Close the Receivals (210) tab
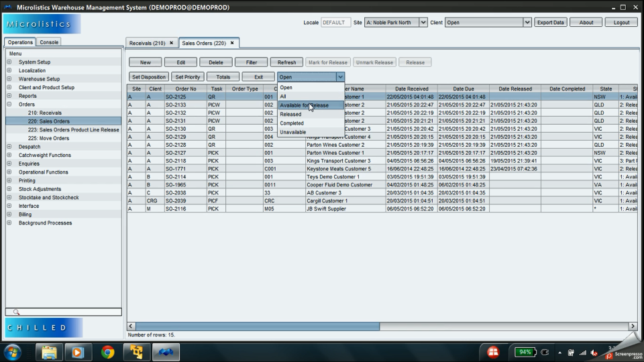The height and width of the screenshot is (362, 644). point(171,43)
